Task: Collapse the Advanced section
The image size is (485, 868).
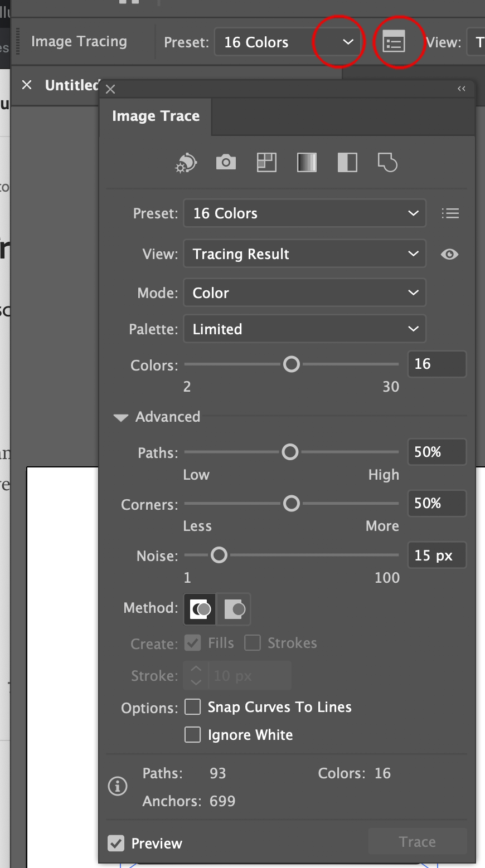Action: click(x=121, y=417)
